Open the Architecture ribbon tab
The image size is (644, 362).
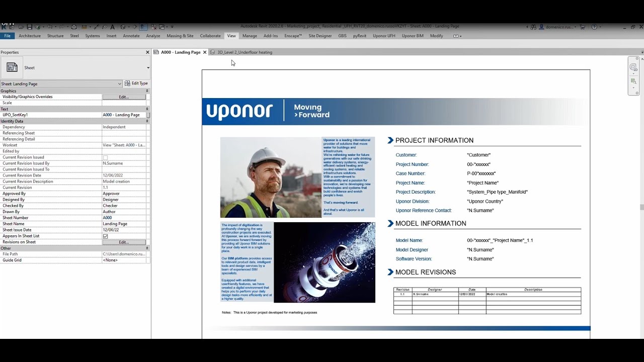coord(30,36)
